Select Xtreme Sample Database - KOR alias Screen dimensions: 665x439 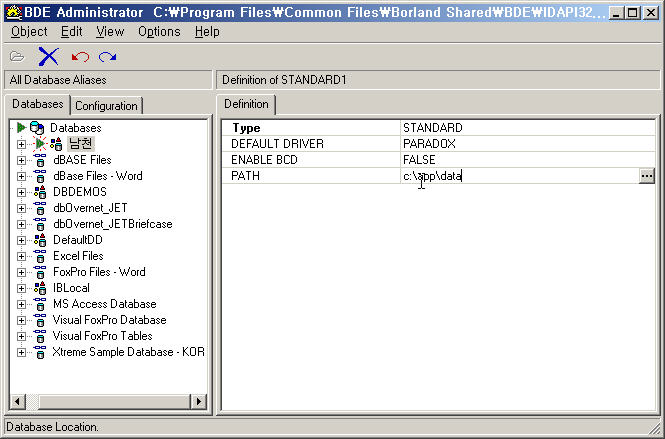(x=128, y=352)
